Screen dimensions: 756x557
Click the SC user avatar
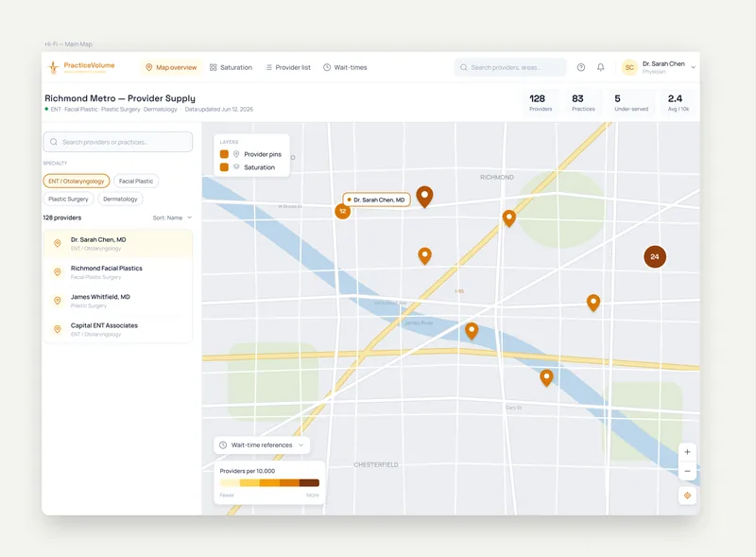click(x=629, y=67)
